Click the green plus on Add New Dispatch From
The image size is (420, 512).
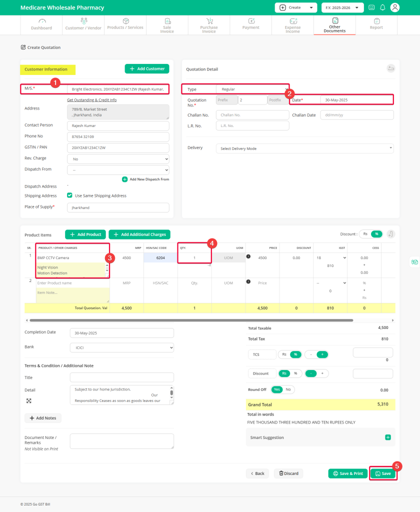click(124, 179)
